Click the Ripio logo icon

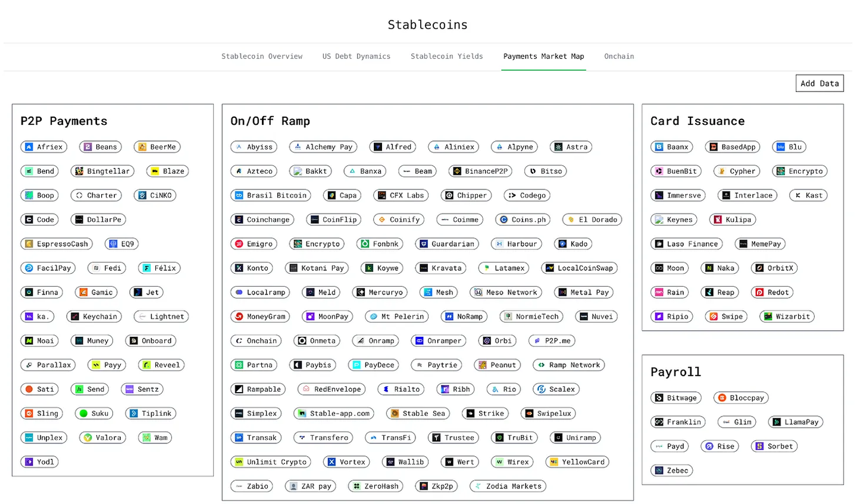[x=659, y=317]
